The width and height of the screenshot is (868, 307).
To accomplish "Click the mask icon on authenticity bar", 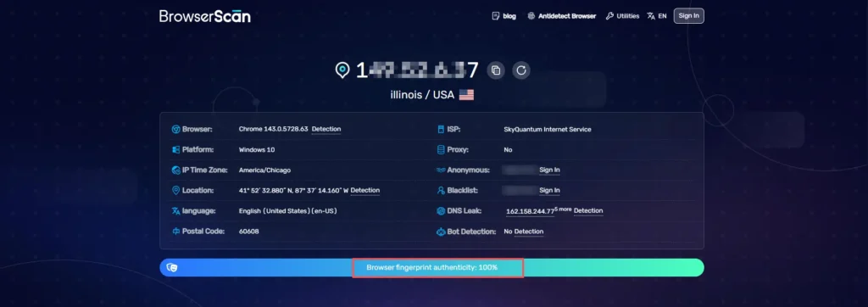I will 172,267.
